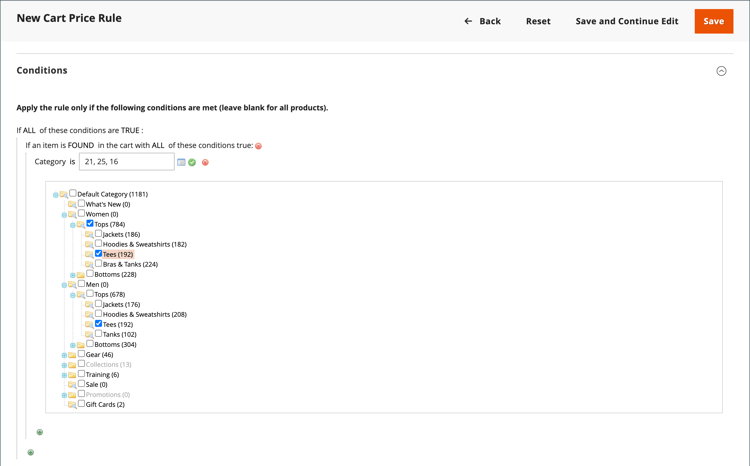The width and height of the screenshot is (750, 466).
Task: Check the Default Category checkbox
Action: tap(73, 193)
